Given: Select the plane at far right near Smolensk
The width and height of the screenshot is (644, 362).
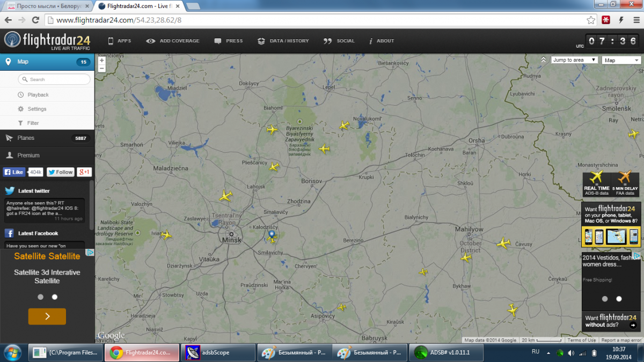Looking at the screenshot, I should 634,134.
